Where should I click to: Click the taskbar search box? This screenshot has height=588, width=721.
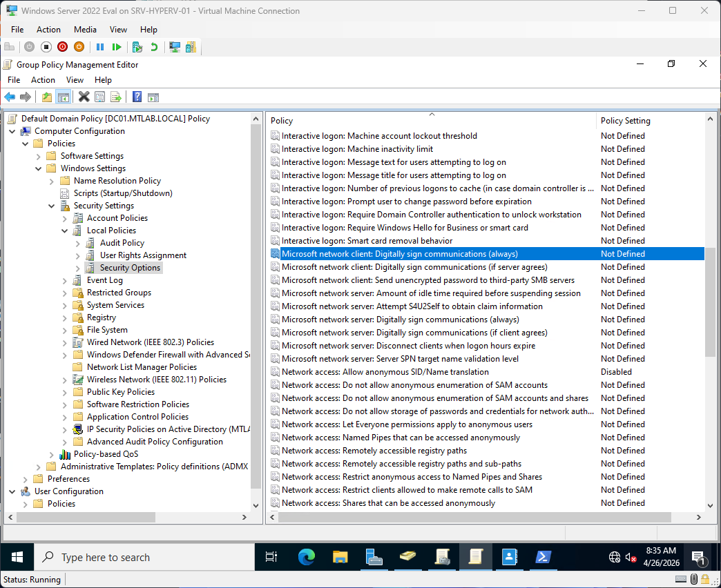(x=144, y=557)
